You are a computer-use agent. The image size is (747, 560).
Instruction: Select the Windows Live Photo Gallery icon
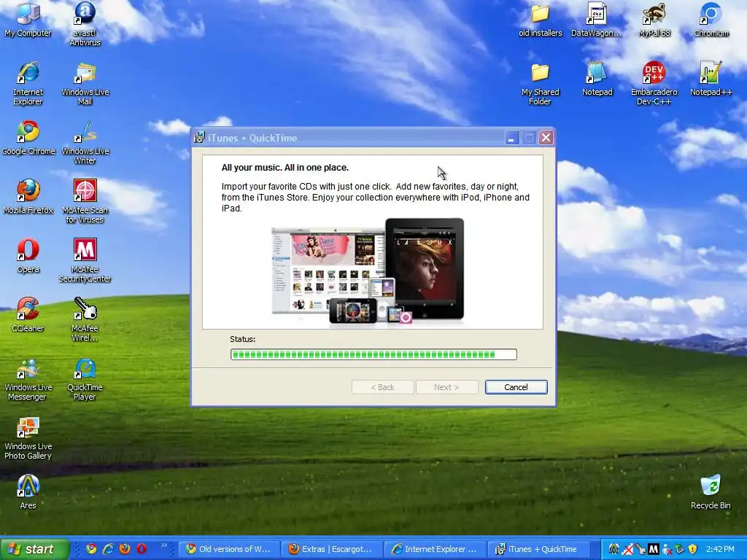(x=28, y=437)
